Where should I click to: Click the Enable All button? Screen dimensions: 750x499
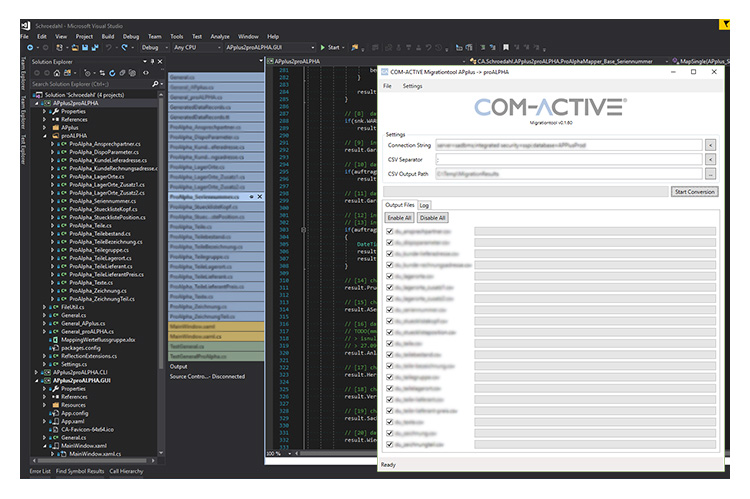point(399,218)
